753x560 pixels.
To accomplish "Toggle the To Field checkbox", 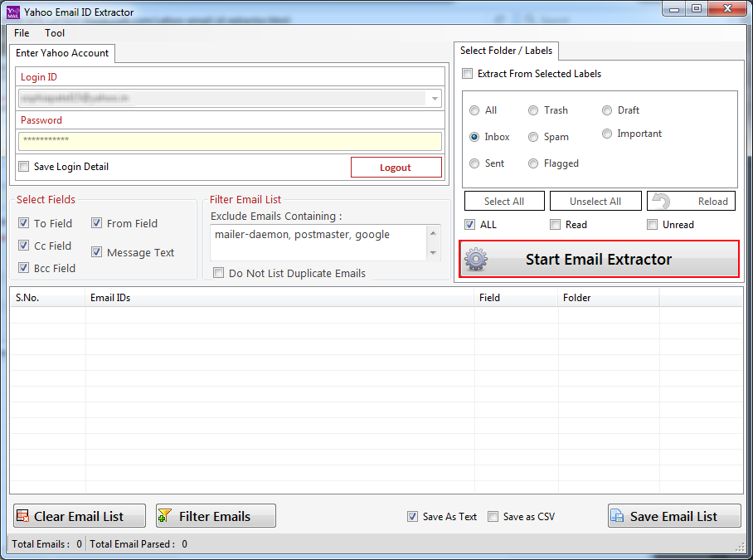I will (x=23, y=223).
